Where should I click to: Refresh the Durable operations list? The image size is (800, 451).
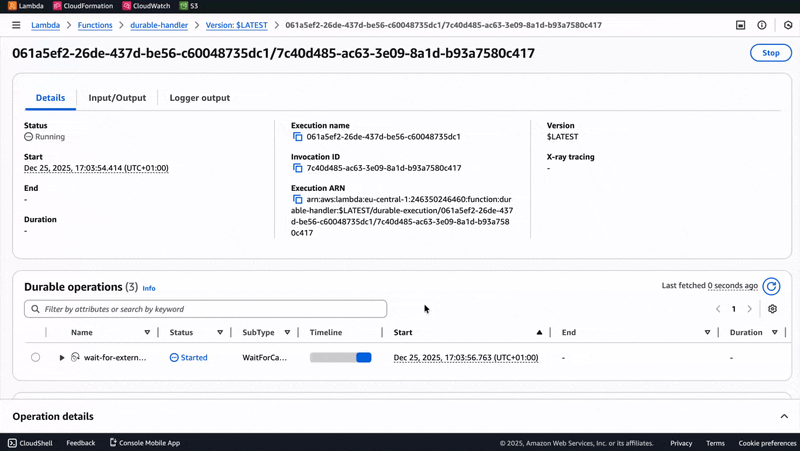tap(771, 286)
